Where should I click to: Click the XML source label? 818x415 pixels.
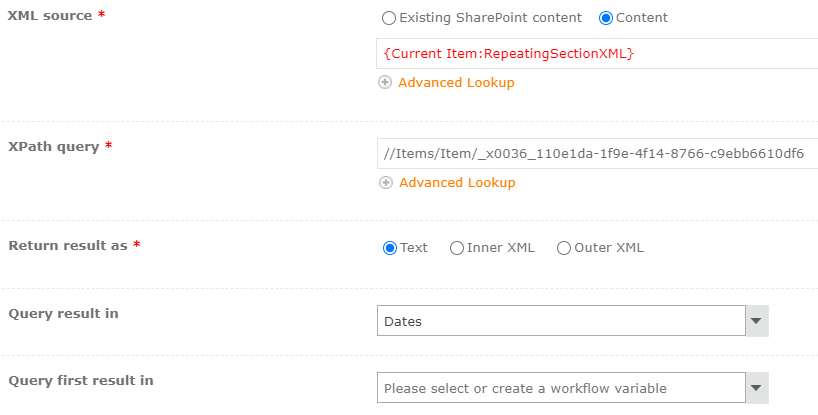(x=50, y=18)
